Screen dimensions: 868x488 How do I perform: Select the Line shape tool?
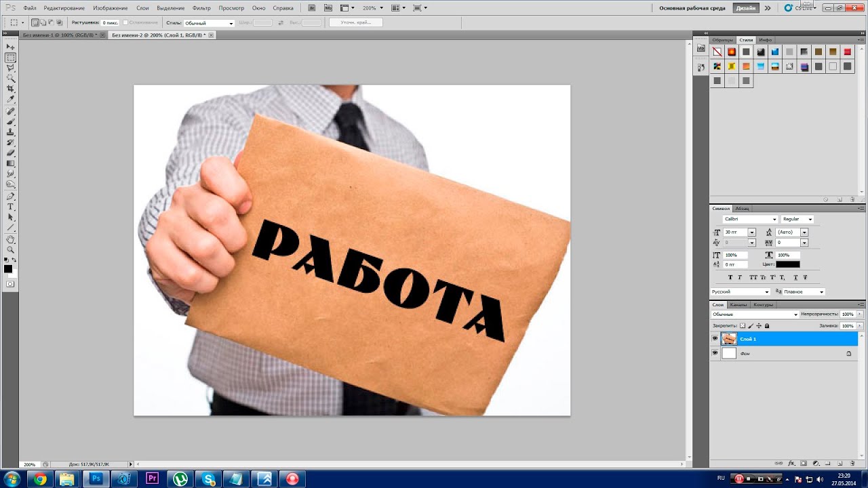(11, 228)
